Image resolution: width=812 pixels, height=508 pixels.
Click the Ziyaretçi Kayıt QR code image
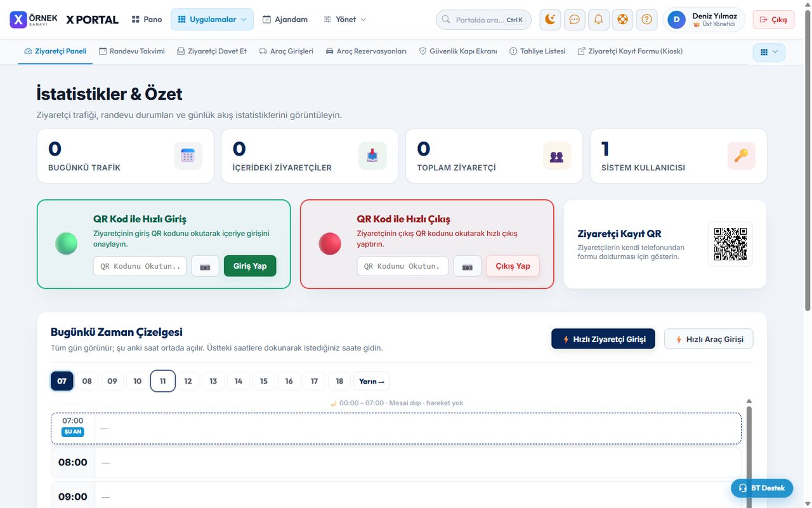(x=730, y=244)
